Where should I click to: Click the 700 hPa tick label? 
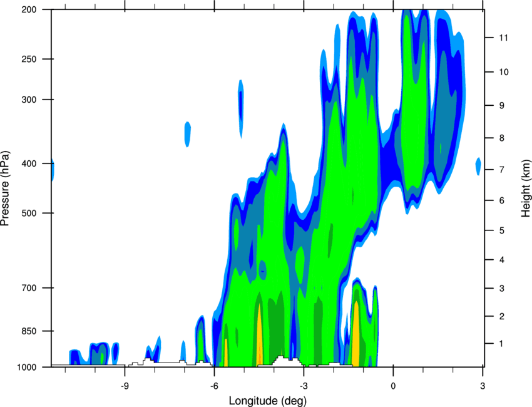click(29, 288)
